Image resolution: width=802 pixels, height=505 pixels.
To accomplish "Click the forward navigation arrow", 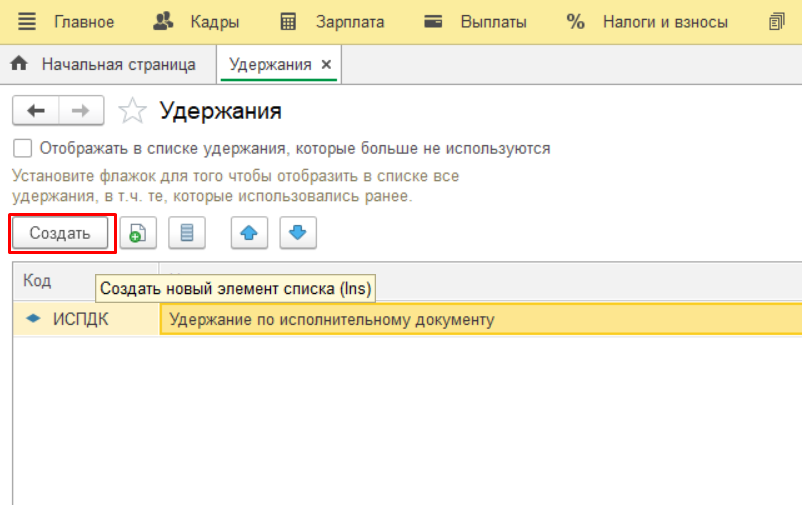I will pyautogui.click(x=82, y=111).
